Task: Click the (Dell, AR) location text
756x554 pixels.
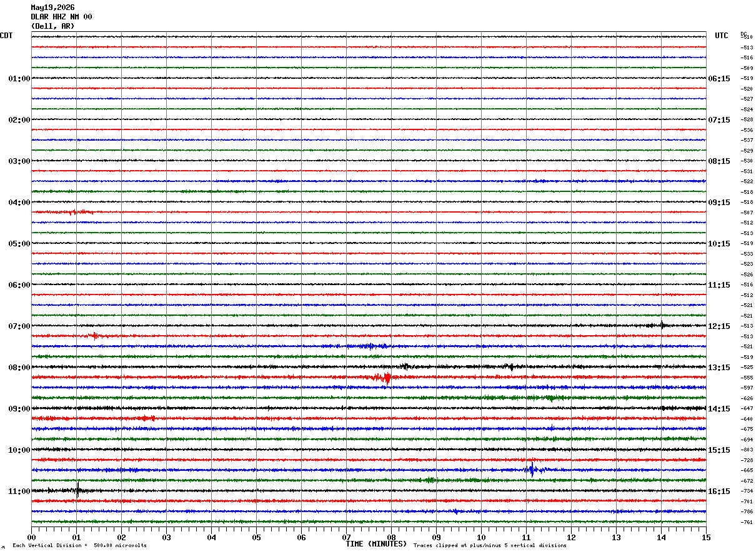Action: [x=52, y=26]
